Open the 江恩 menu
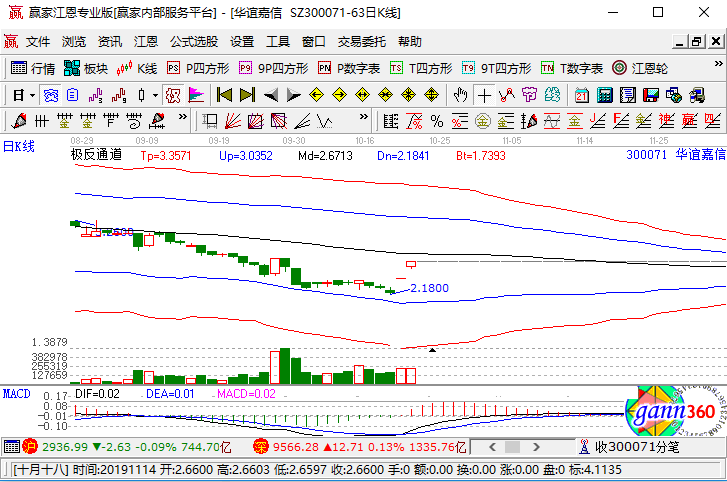The image size is (727, 482). [x=146, y=42]
